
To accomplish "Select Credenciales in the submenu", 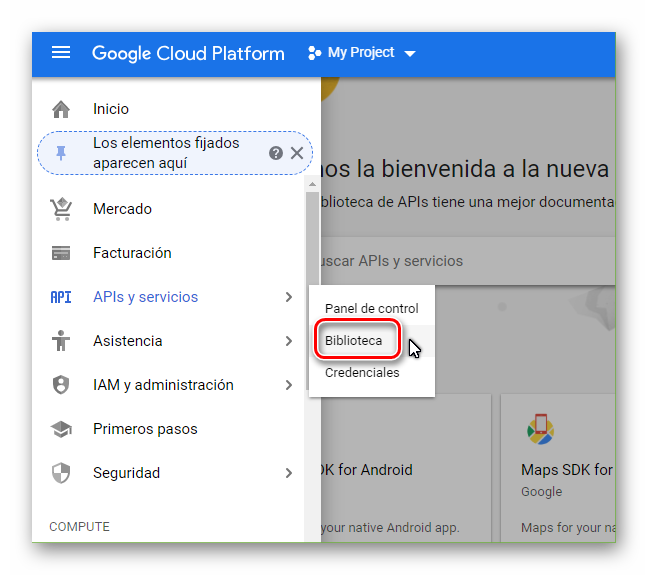I will coord(362,372).
